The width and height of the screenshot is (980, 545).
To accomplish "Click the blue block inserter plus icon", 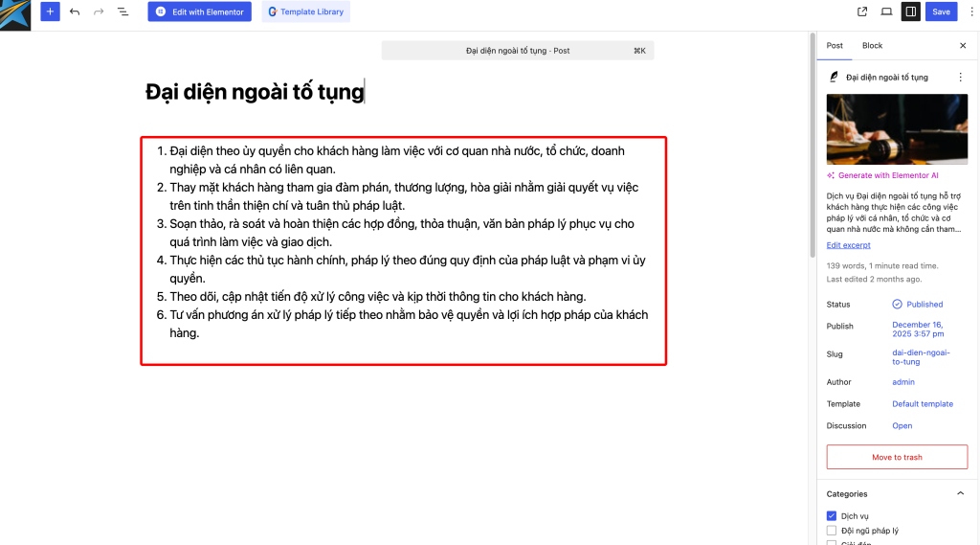I will click(x=50, y=11).
